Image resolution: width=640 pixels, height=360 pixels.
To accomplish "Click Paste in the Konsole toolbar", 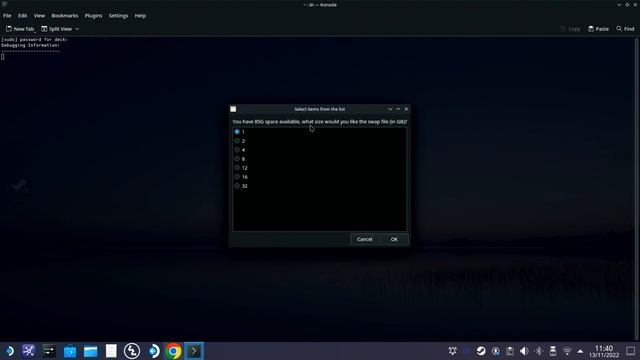I will pyautogui.click(x=598, y=29).
